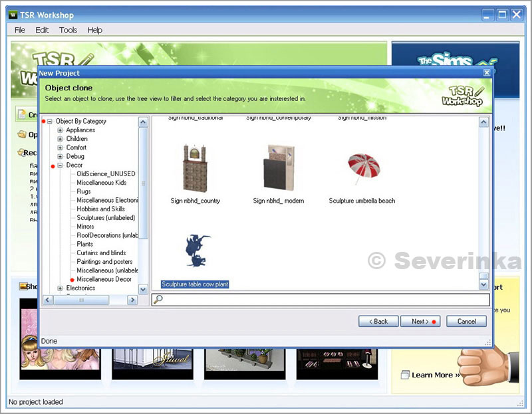The width and height of the screenshot is (532, 414).
Task: Select Sculptures (unlabeled) tree item
Action: (x=106, y=218)
